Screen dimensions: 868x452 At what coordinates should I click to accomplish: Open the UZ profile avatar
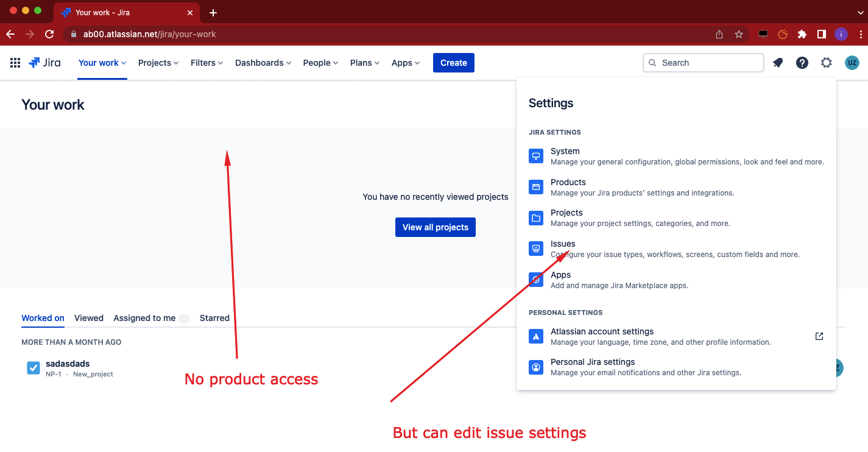tap(852, 63)
